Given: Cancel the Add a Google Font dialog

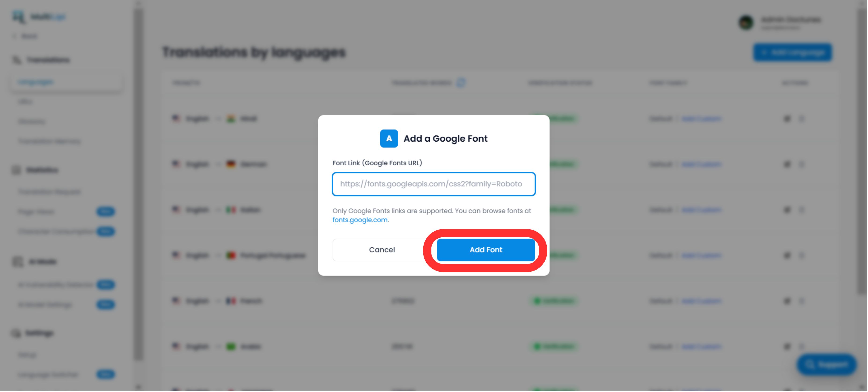Looking at the screenshot, I should tap(382, 250).
